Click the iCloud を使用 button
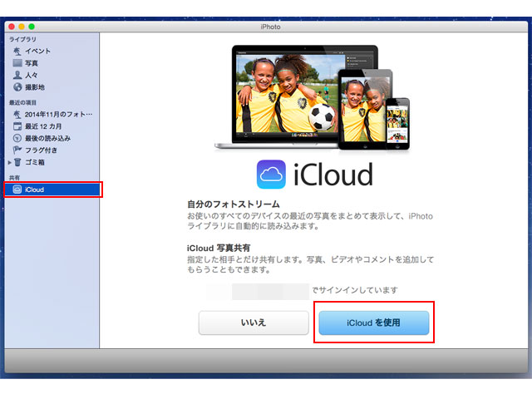 click(374, 323)
